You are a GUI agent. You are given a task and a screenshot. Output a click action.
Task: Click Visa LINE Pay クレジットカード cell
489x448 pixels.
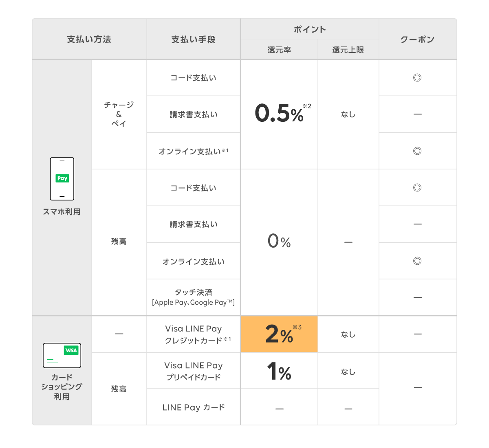(x=194, y=334)
